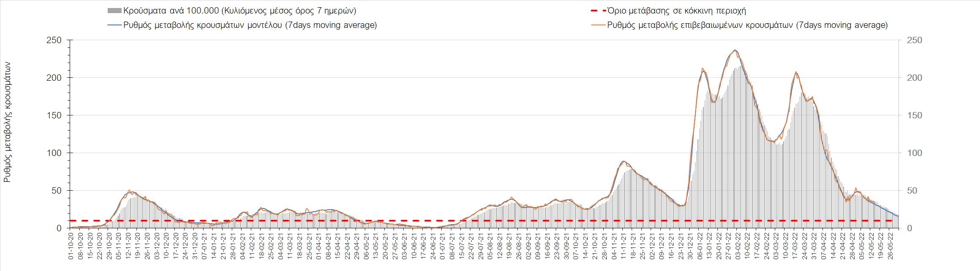Select the last date label 26-05-22
This screenshot has width=980, height=271.
pos(890,246)
